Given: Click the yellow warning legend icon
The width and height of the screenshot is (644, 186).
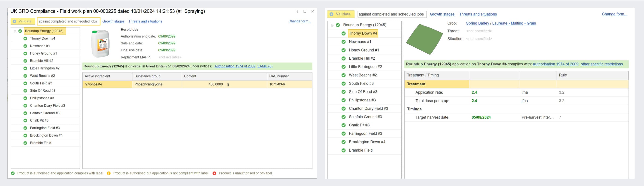Looking at the screenshot, I should tap(109, 173).
